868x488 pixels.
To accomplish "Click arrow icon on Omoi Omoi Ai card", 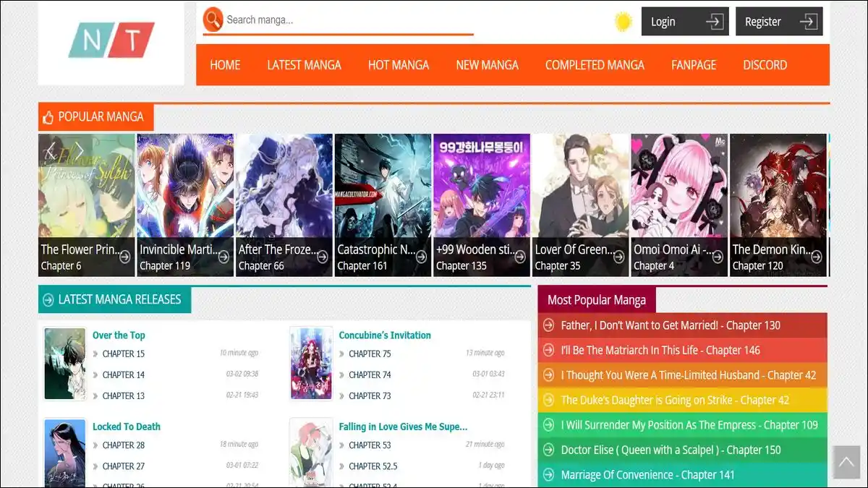I will tap(718, 256).
